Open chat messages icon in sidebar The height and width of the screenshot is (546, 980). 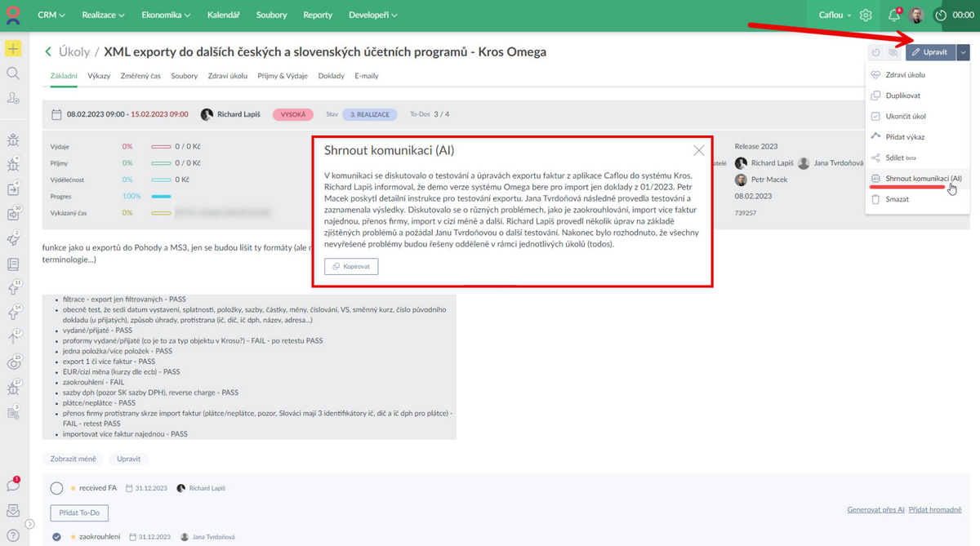[12, 485]
